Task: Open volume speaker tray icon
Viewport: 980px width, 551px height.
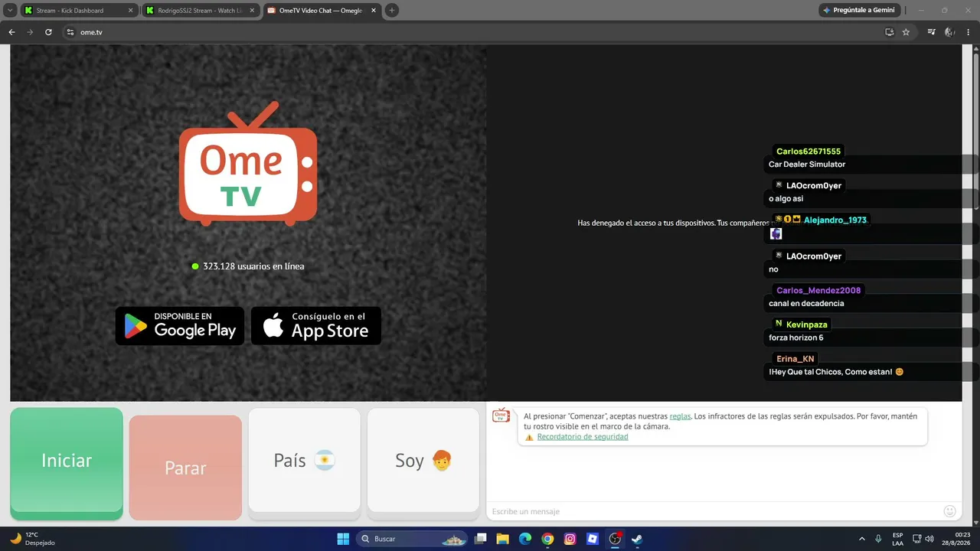Action: [x=929, y=539]
